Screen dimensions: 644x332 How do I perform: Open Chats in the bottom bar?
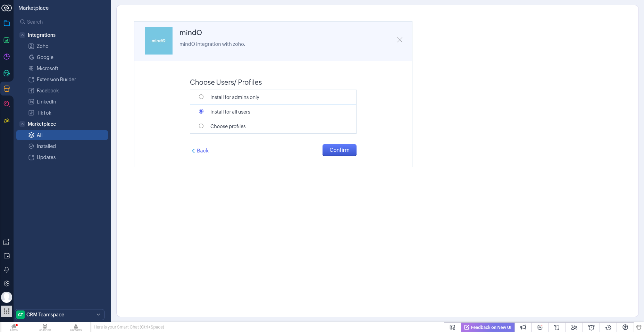coord(14,327)
